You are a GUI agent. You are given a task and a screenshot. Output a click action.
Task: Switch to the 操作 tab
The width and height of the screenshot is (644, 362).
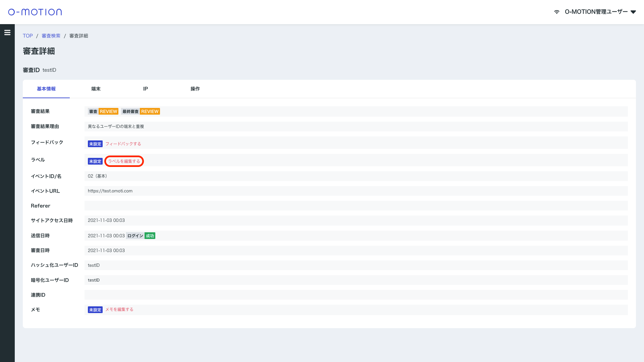click(x=195, y=89)
